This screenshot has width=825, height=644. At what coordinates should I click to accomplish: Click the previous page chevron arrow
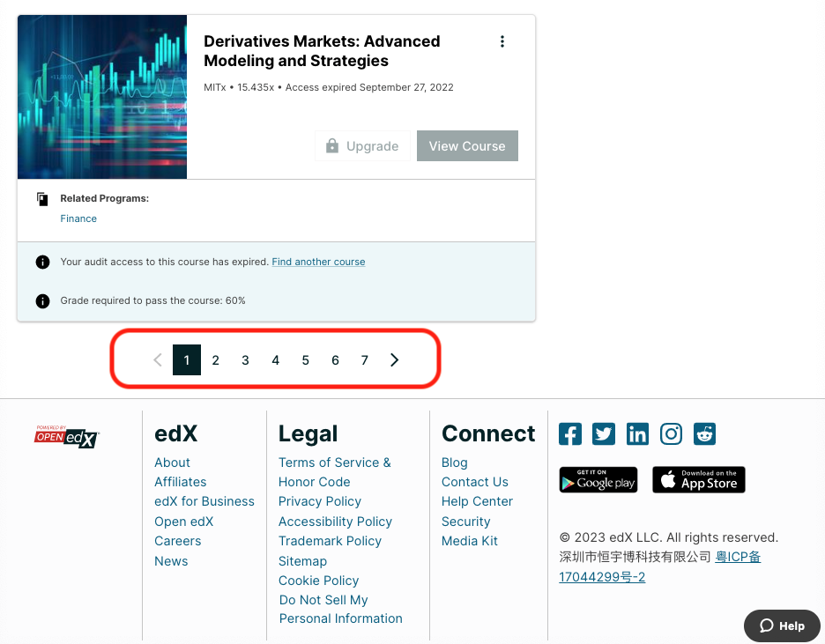pos(157,359)
